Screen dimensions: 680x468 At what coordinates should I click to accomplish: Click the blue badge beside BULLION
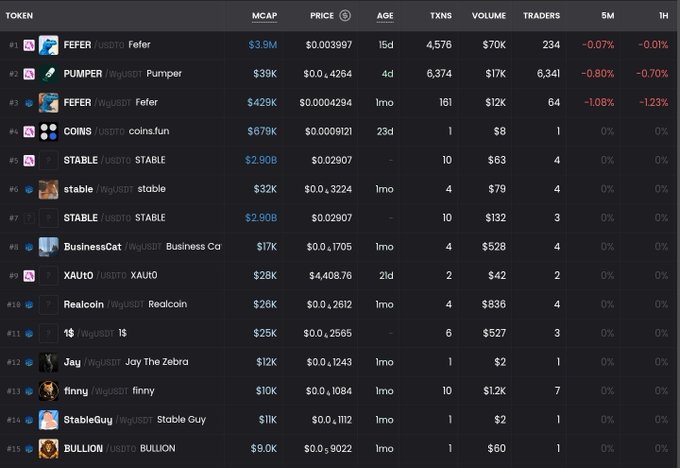tap(29, 449)
